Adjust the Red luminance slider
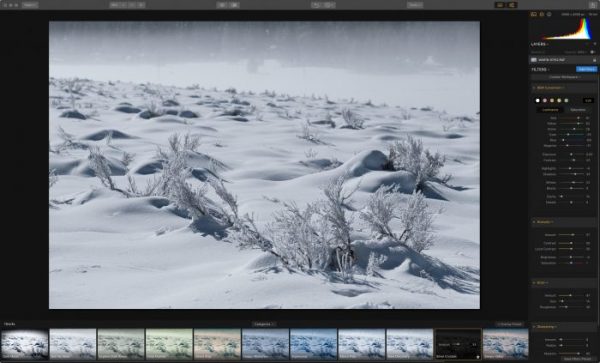Viewport: 600px width, 363px height. pyautogui.click(x=572, y=118)
